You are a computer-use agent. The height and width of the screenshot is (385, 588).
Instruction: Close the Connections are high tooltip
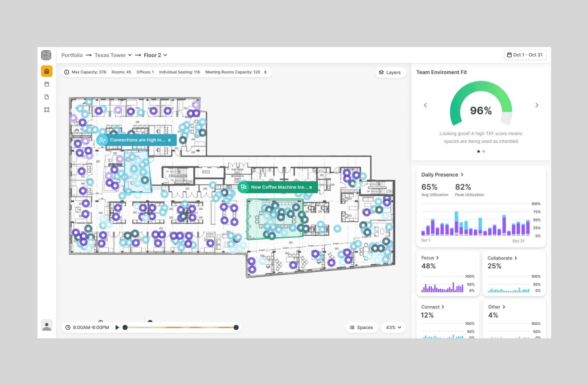169,140
